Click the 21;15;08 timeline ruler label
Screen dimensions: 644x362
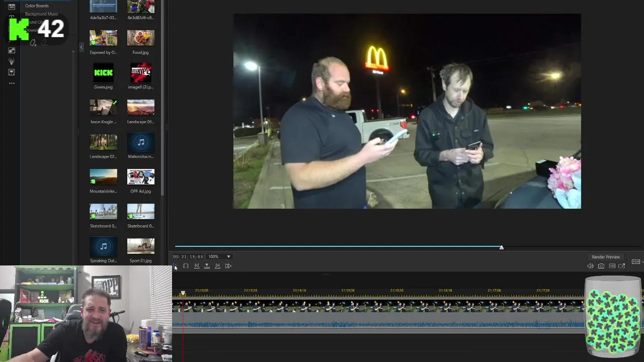coord(348,291)
